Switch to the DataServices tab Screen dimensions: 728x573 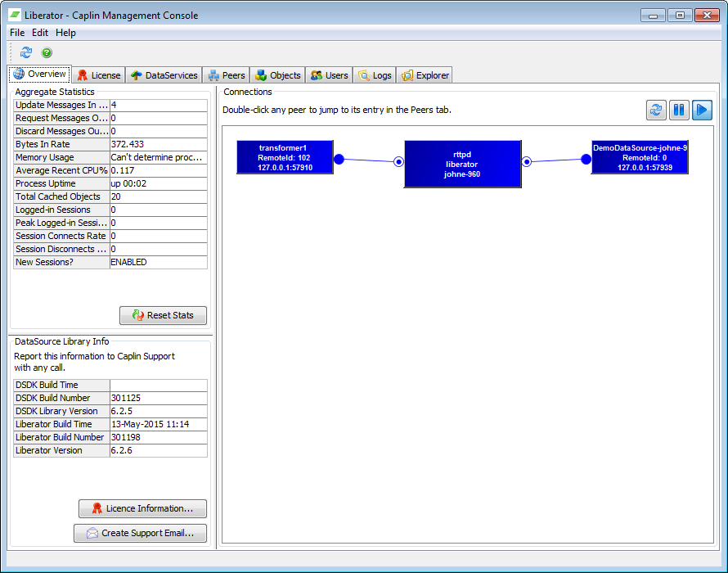(x=164, y=75)
